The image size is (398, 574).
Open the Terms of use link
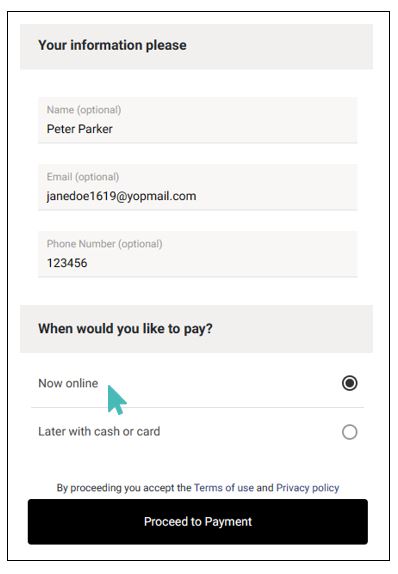coord(224,488)
